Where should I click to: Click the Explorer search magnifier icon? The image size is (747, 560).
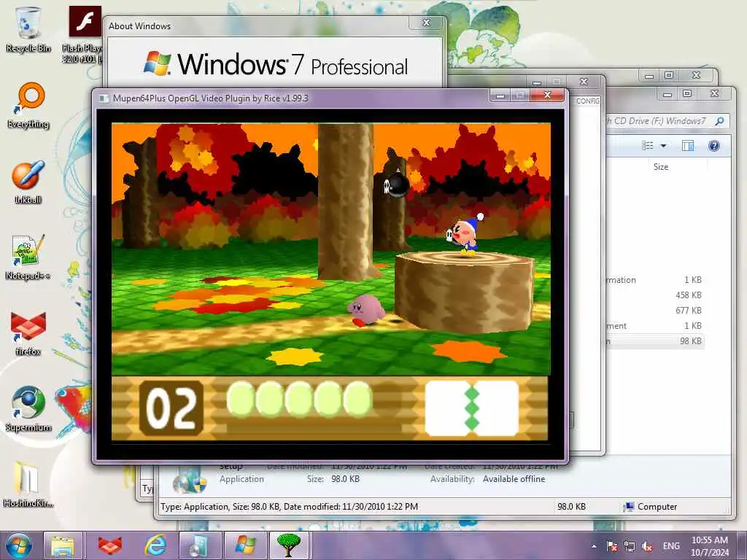point(719,121)
